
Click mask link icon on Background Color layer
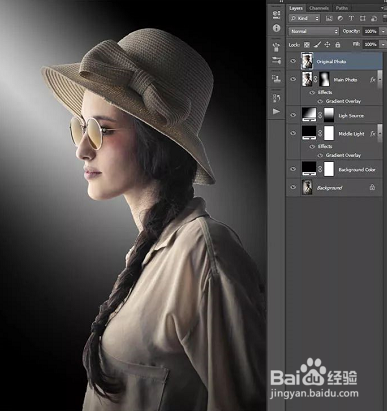tap(320, 169)
